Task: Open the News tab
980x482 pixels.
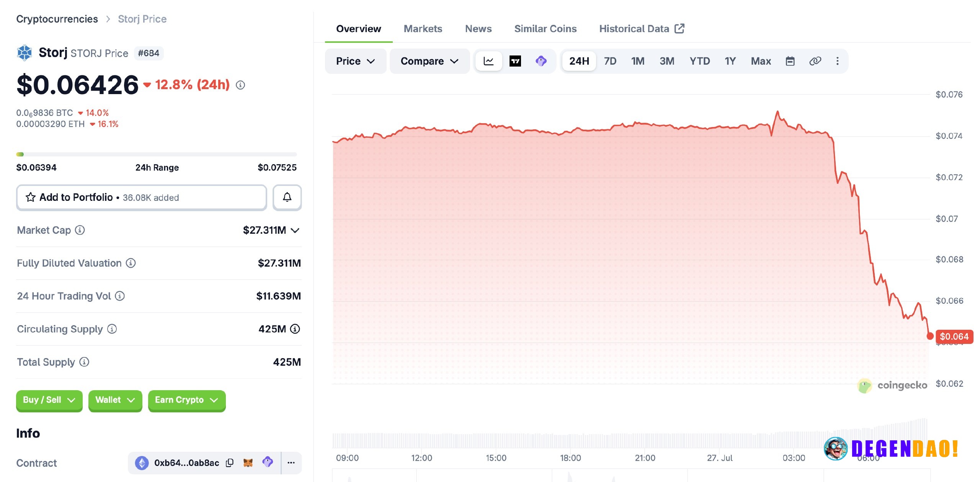Action: click(x=478, y=29)
